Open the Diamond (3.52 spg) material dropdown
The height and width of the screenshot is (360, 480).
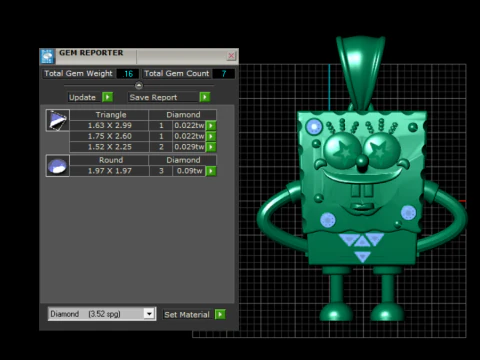click(x=102, y=314)
